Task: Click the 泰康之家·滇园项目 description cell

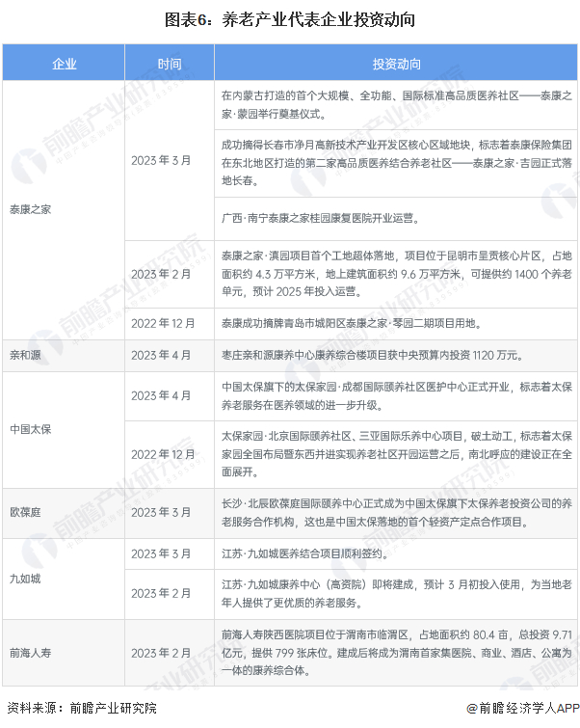Action: (396, 274)
